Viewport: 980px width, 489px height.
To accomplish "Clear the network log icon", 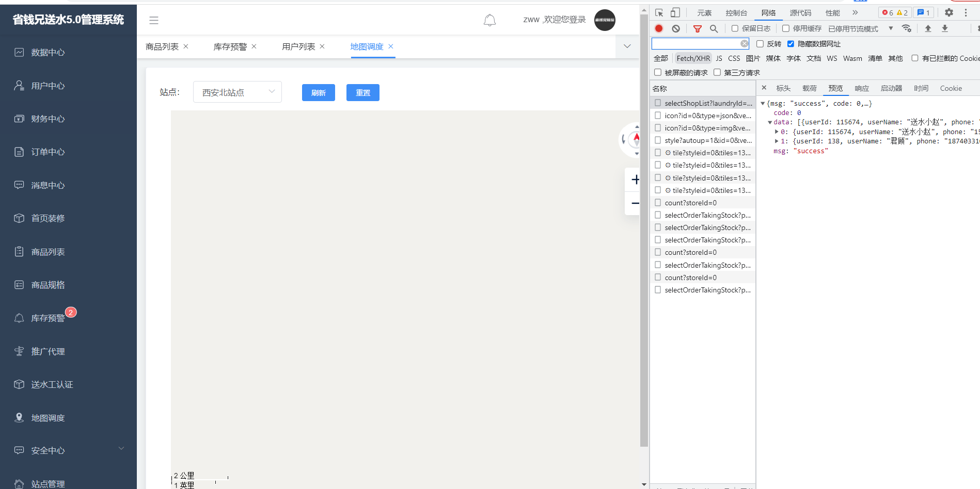I will [676, 28].
